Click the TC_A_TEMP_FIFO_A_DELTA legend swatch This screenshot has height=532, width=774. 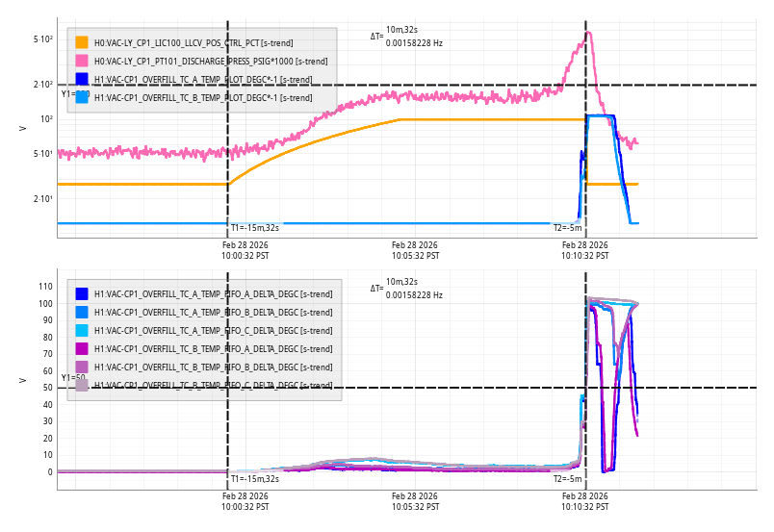click(x=82, y=294)
